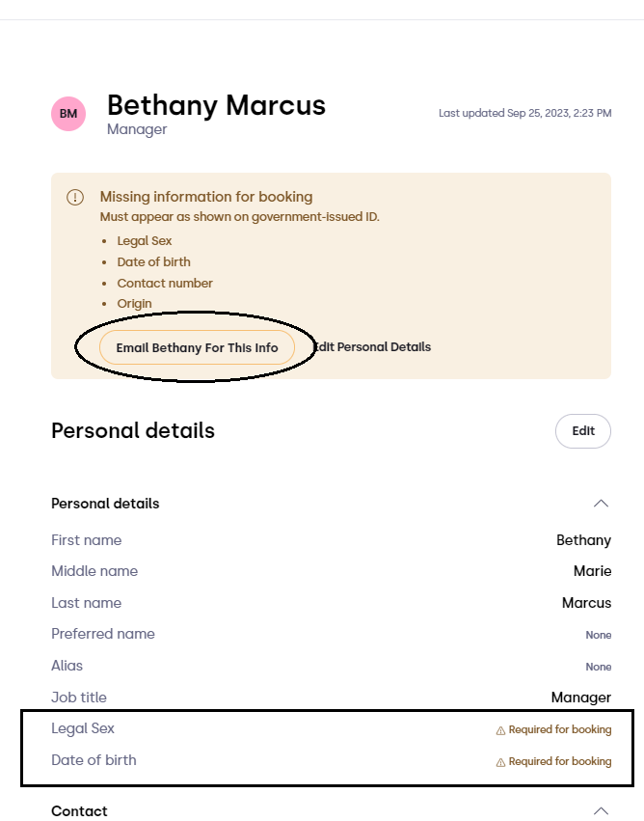Click Contact number in missing info list

(165, 284)
